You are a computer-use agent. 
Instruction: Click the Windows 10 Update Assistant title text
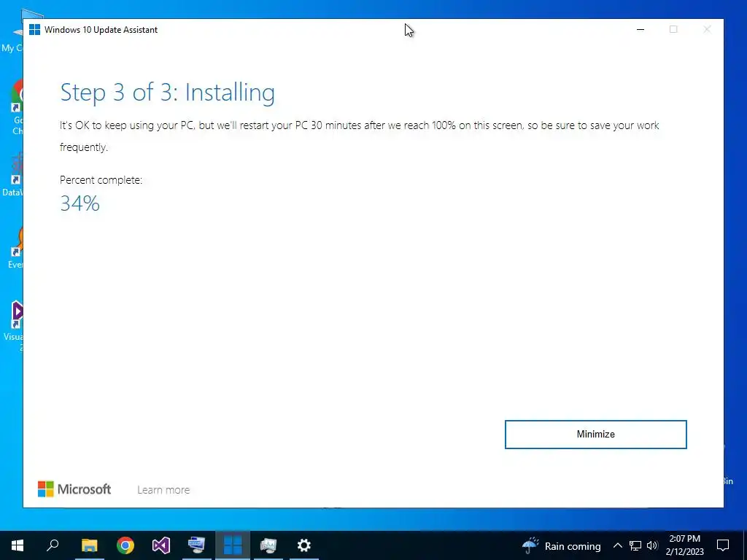pos(101,29)
